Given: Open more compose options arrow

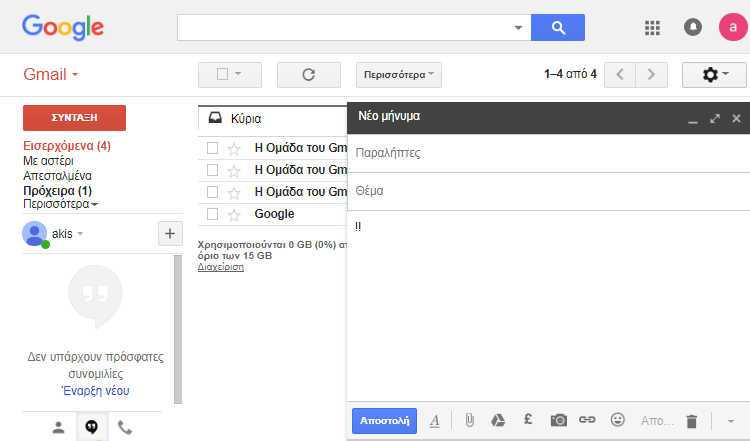Looking at the screenshot, I should coord(730,421).
